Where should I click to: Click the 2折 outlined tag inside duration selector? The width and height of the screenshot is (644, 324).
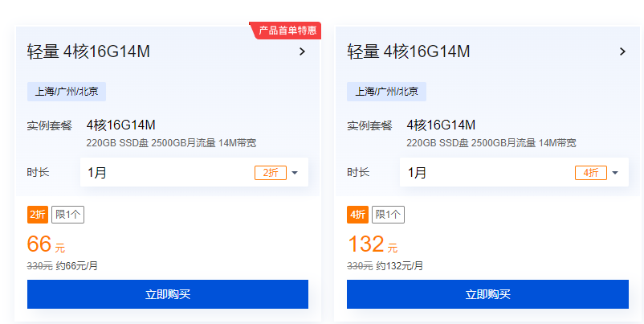click(x=270, y=173)
